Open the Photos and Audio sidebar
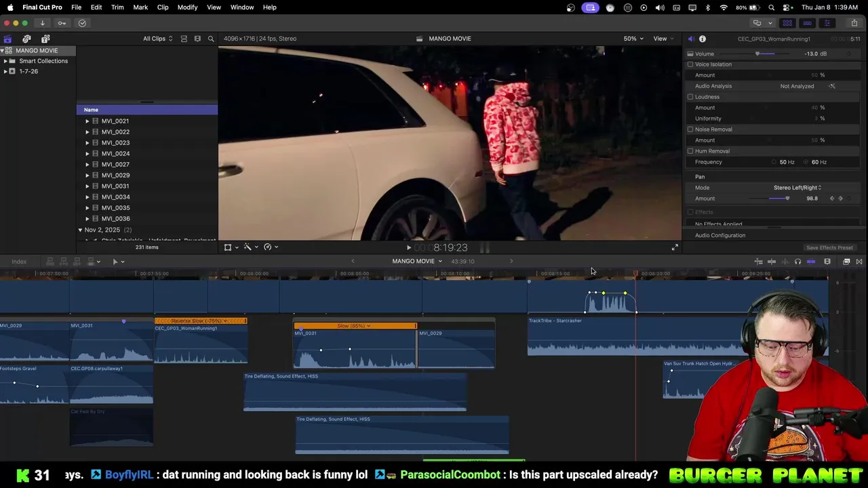868x488 pixels. 26,39
